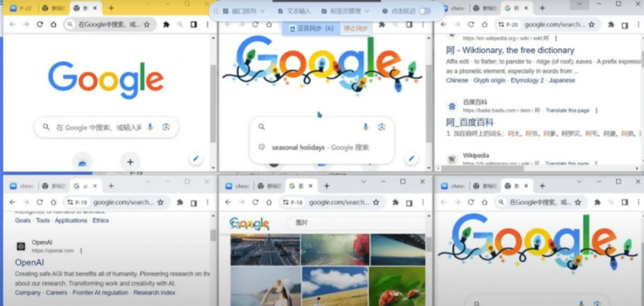
Task: Open extensions puzzle icon in top-left window
Action: 166,24
